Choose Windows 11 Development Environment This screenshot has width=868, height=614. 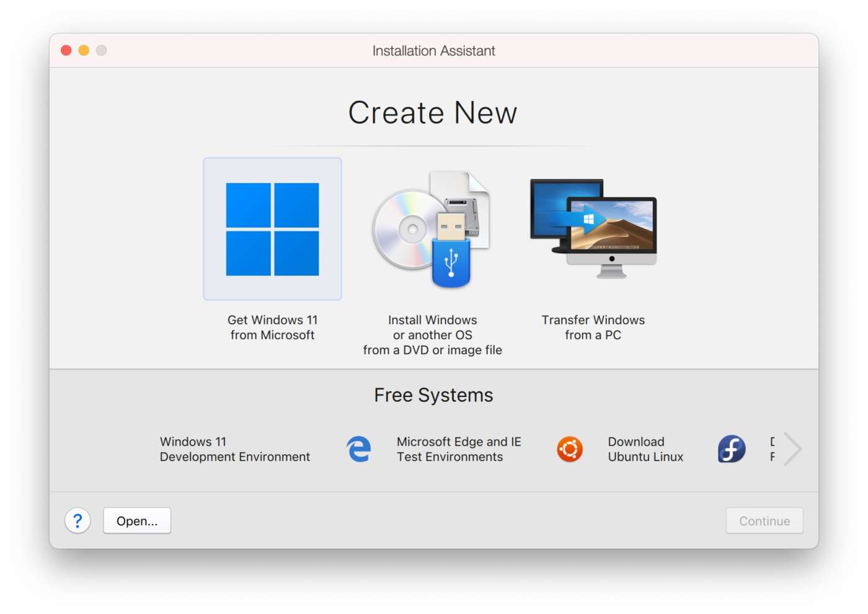(x=235, y=449)
